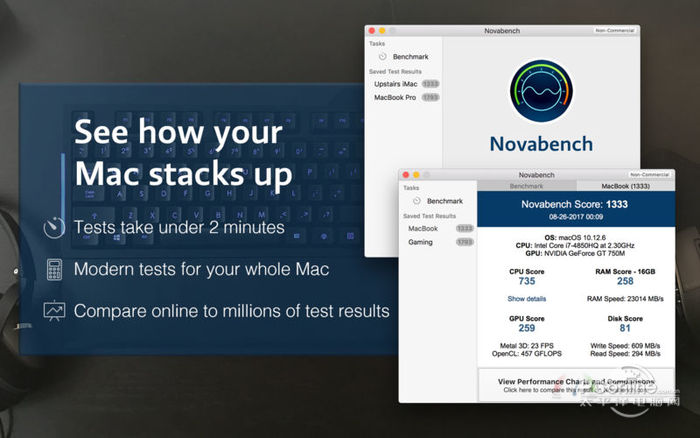Click the chart icon beside Compare online
700x438 pixels.
(54, 311)
